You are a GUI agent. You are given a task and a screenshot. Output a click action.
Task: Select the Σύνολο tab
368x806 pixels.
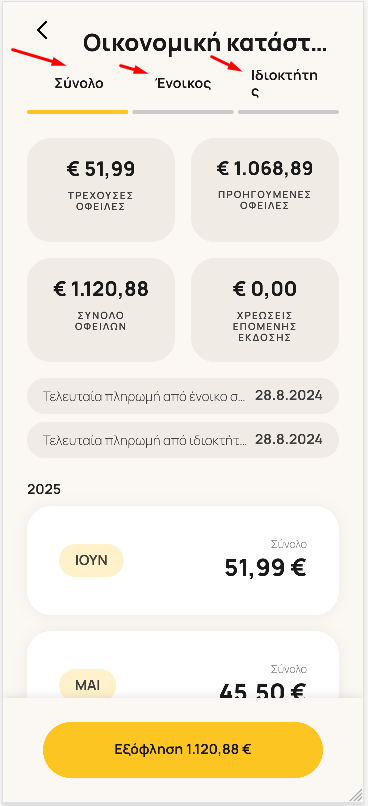(79, 84)
